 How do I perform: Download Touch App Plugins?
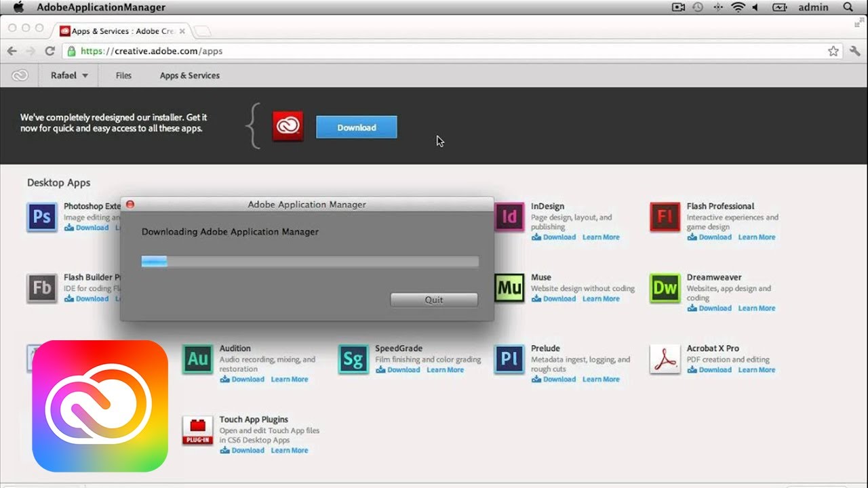tap(242, 451)
